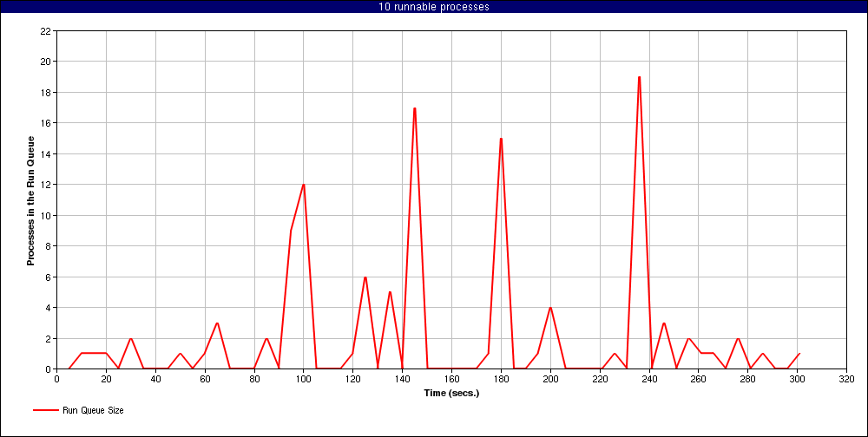Image resolution: width=868 pixels, height=437 pixels.
Task: Click the y-axis label '20'
Action: (x=46, y=62)
